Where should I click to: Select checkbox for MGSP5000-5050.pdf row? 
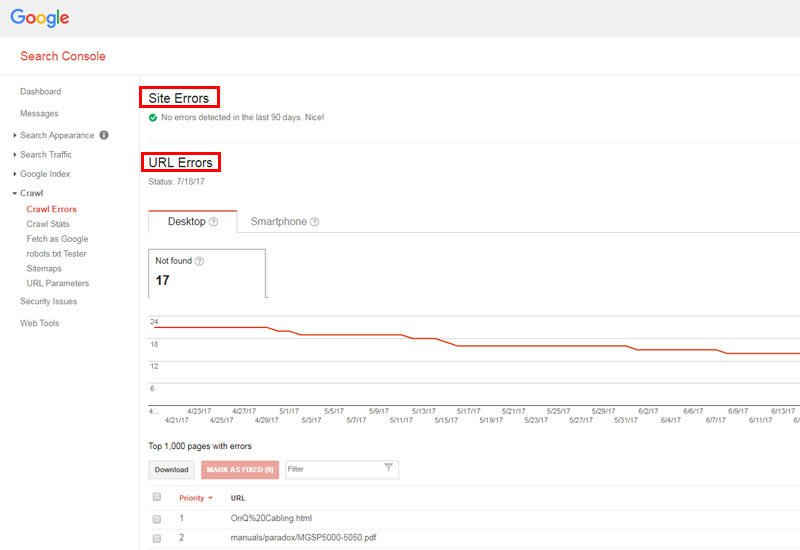[156, 538]
